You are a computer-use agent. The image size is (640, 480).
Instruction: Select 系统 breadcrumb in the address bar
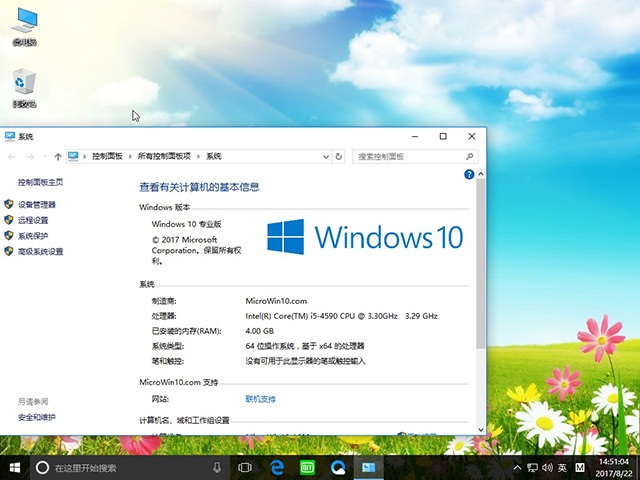tap(213, 156)
